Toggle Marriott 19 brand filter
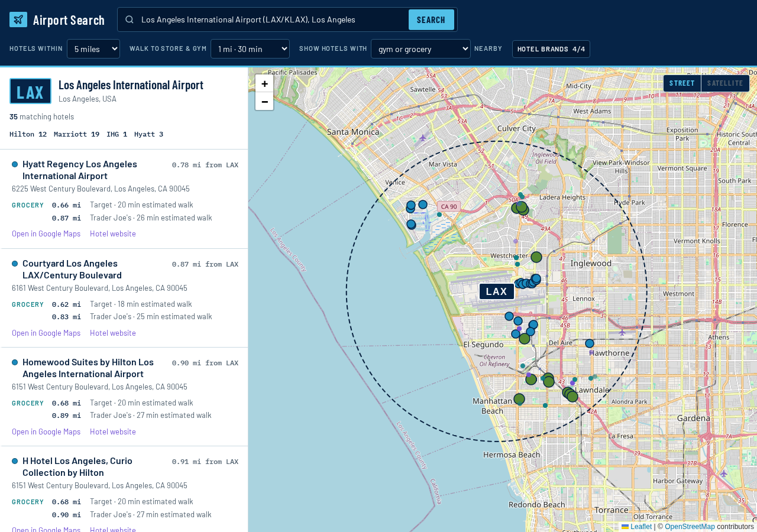Viewport: 757px width, 532px height. [x=77, y=134]
